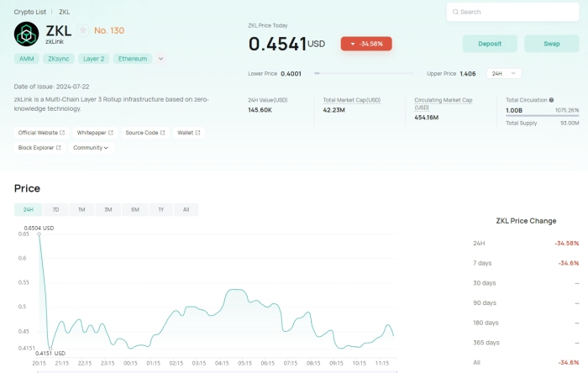The height and width of the screenshot is (373, 588).
Task: Go to Crypto List breadcrumb
Action: pos(30,13)
